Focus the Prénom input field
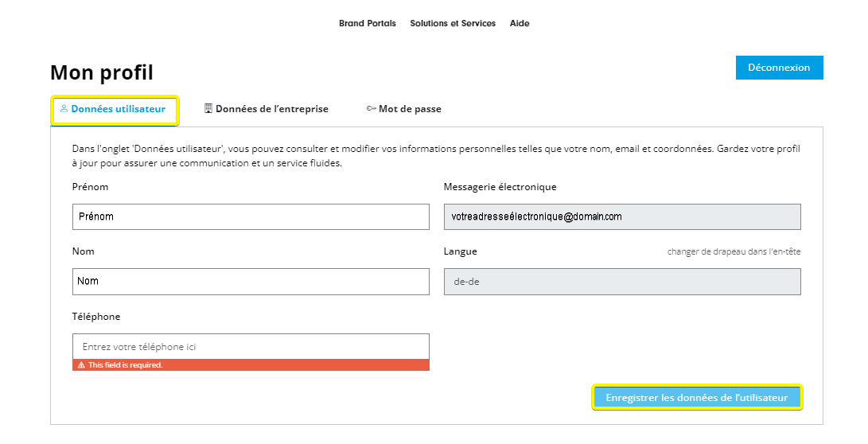This screenshot has height=444, width=868. [x=251, y=216]
